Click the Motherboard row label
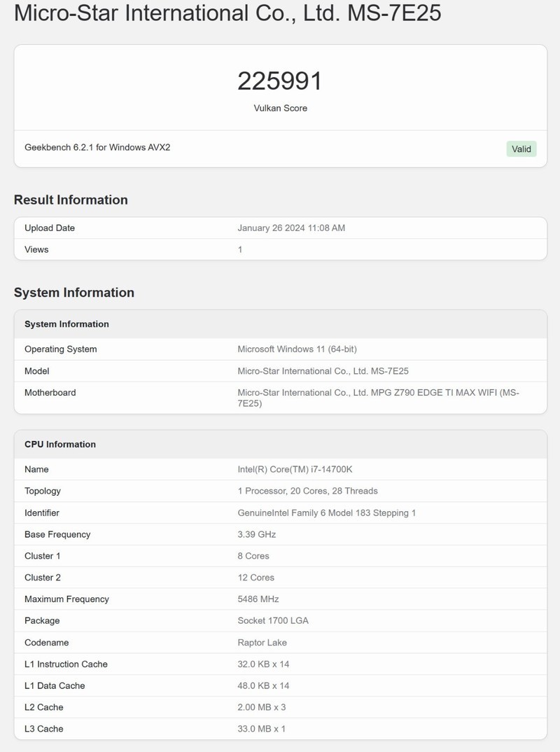Screen dimensions: 560x752 pos(50,392)
